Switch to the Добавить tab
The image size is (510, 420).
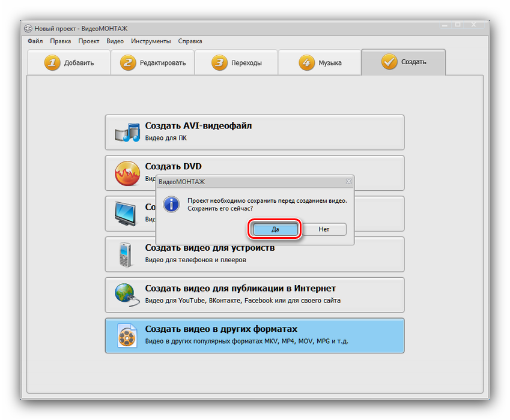pos(69,63)
